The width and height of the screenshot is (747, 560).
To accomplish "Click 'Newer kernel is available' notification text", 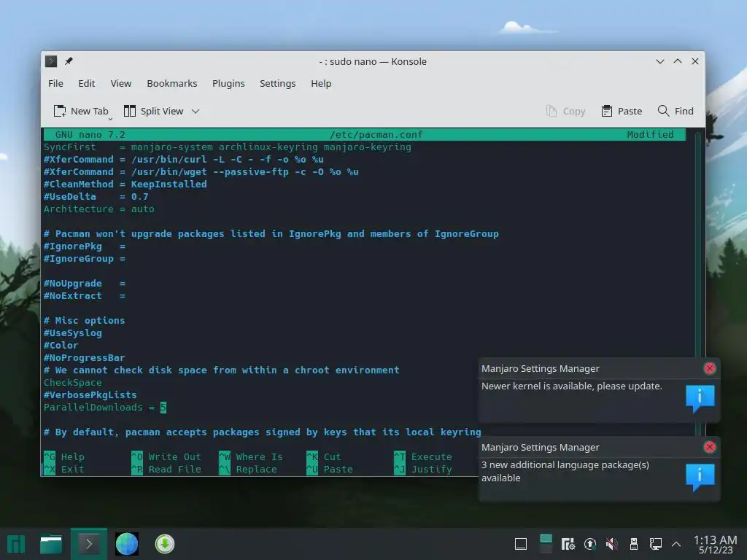I will coord(572,386).
